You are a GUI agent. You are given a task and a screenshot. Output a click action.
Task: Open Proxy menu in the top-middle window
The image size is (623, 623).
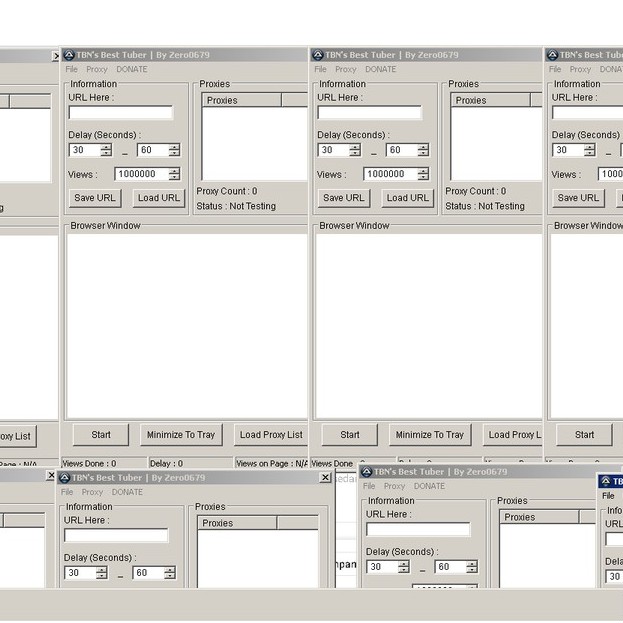click(x=346, y=69)
